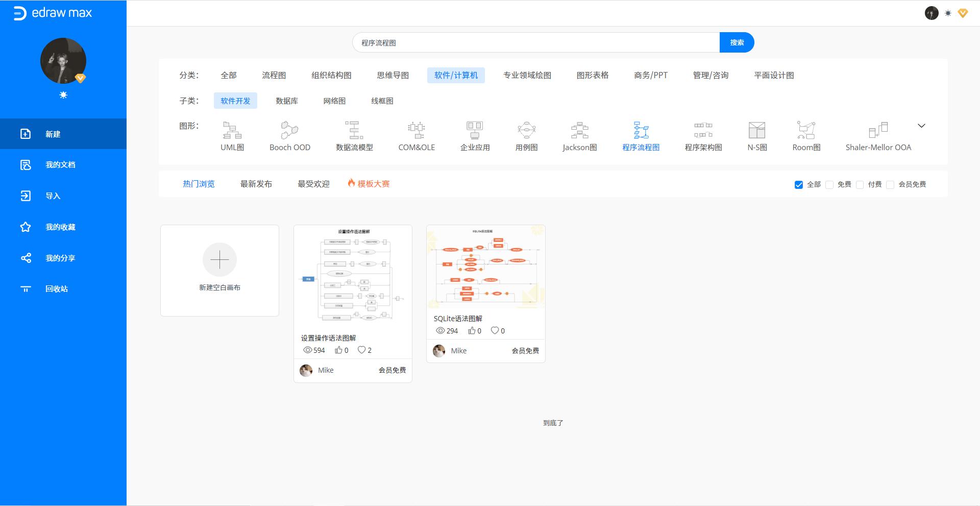
Task: Switch to the 数据库 subcategory tab
Action: (x=285, y=101)
